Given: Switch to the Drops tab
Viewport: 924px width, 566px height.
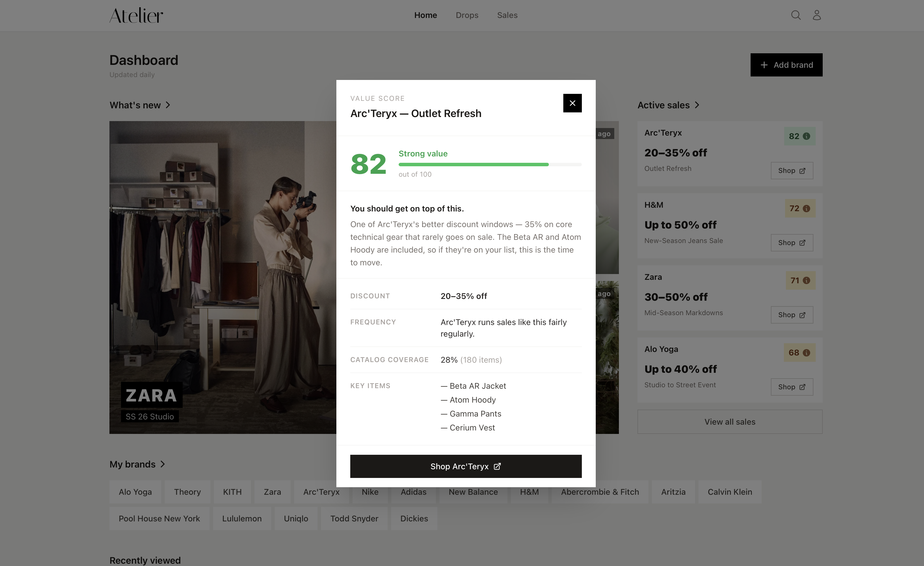Looking at the screenshot, I should [467, 15].
